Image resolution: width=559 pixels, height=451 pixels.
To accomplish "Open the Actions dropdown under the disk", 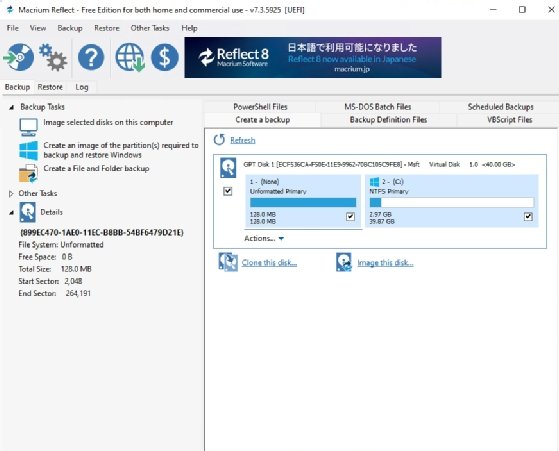I will [264, 238].
